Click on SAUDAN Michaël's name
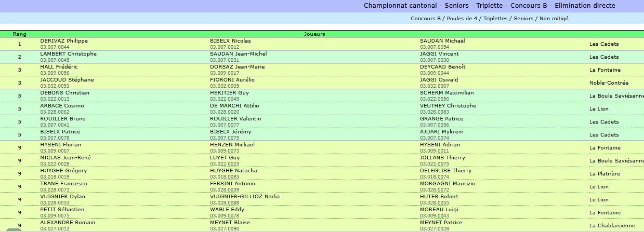Viewport: 644px width, 232px height. click(x=442, y=40)
